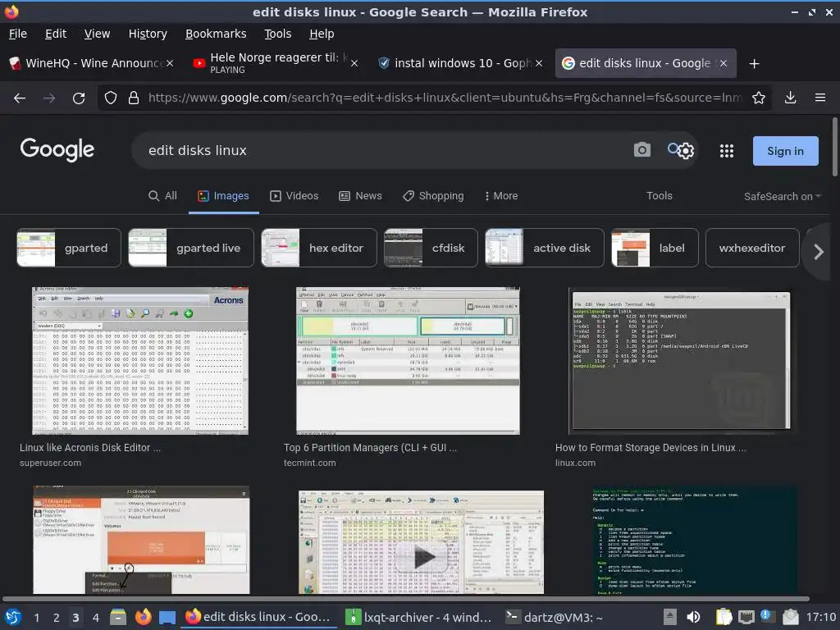This screenshot has height=630, width=840.
Task: Open the clipboard manager tray icon
Action: [724, 617]
